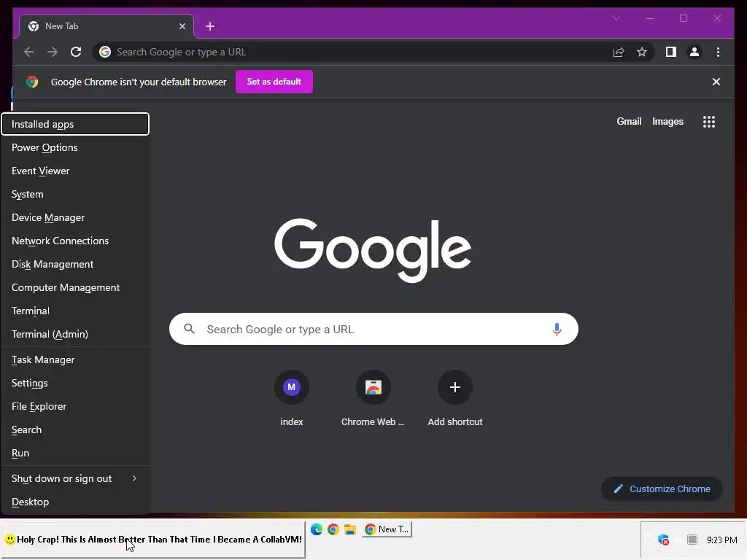Open Installed apps from the menu
Screen dimensions: 747x560
tap(75, 124)
